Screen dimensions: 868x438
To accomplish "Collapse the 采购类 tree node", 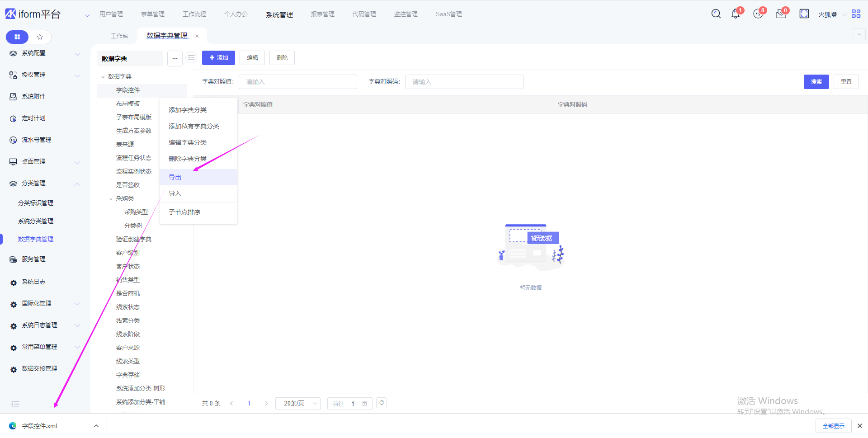I will coord(111,199).
